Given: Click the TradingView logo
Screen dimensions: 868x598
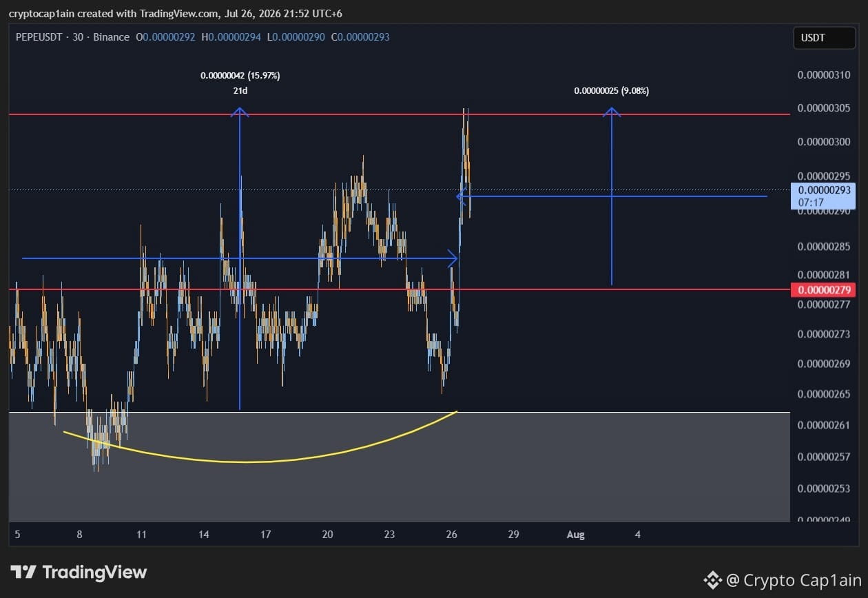Looking at the screenshot, I should coord(79,573).
